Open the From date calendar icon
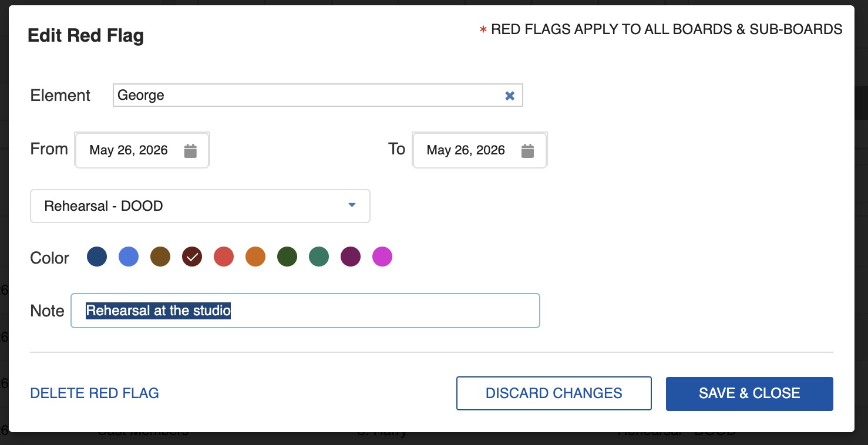This screenshot has width=868, height=445. [190, 150]
